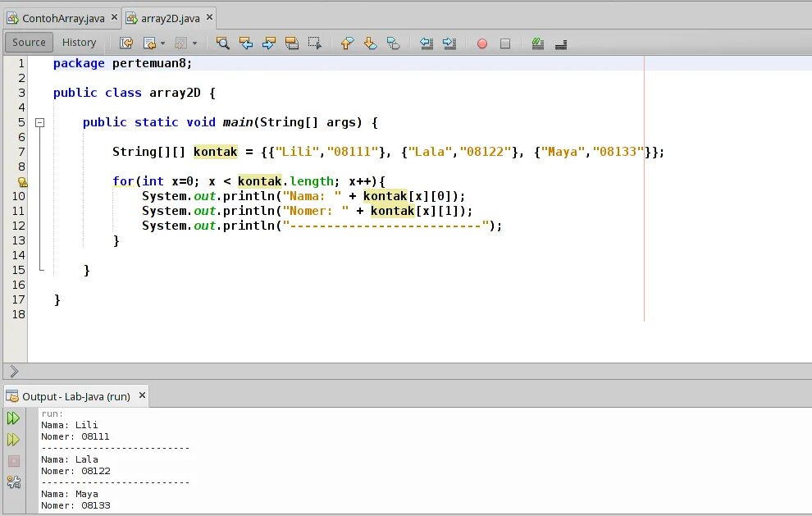
Task: Click the History button
Action: [79, 42]
